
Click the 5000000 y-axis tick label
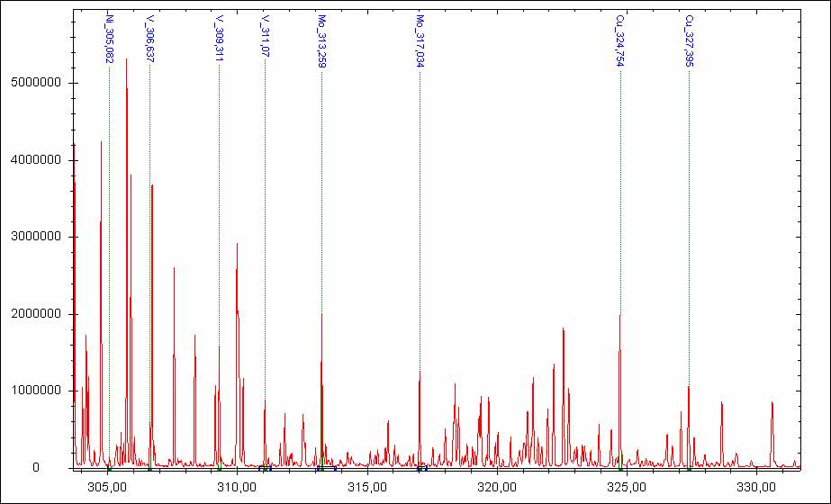pyautogui.click(x=36, y=83)
